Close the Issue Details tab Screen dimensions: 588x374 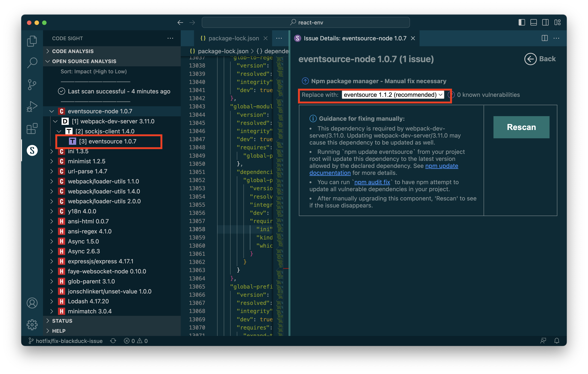pos(413,38)
